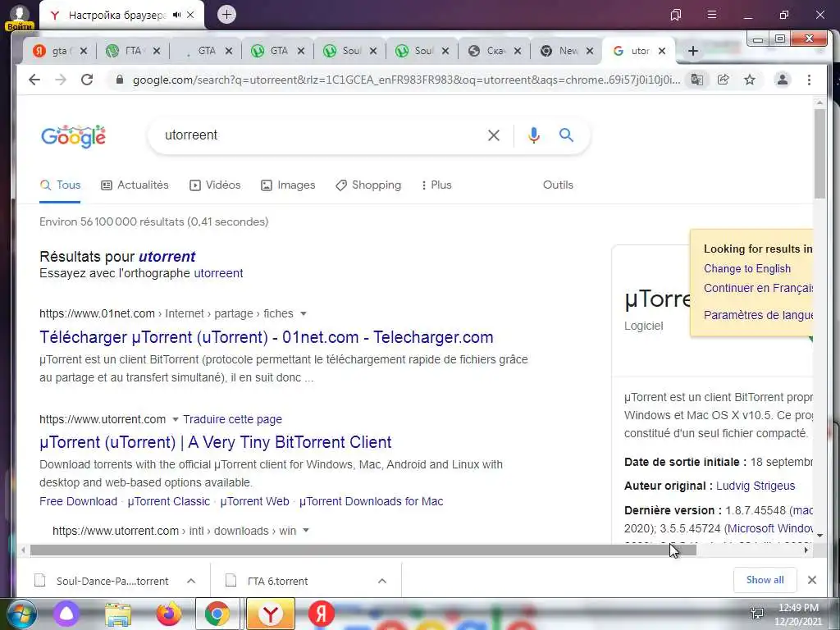The width and height of the screenshot is (840, 630).
Task: Open the Chrome profile avatar icon
Action: click(782, 80)
